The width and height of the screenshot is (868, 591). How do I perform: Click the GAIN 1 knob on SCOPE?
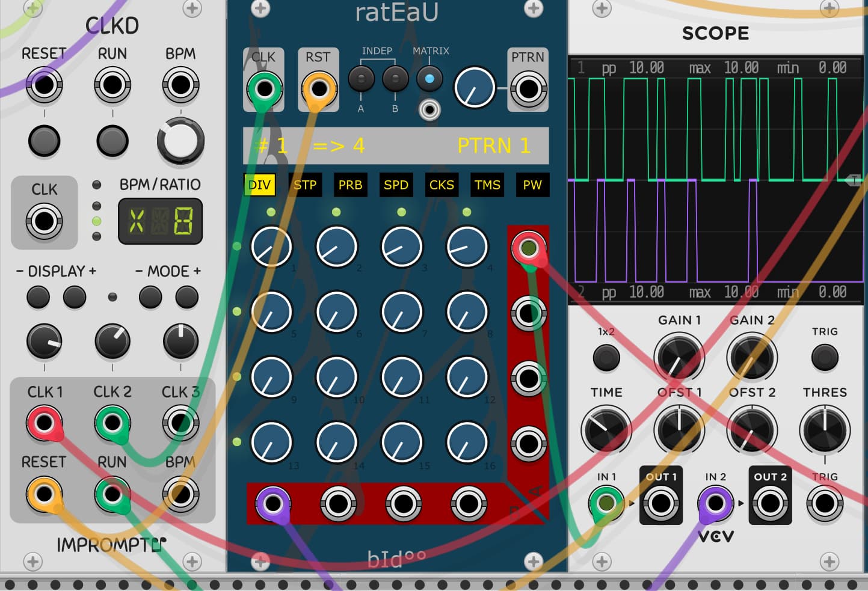click(x=679, y=357)
